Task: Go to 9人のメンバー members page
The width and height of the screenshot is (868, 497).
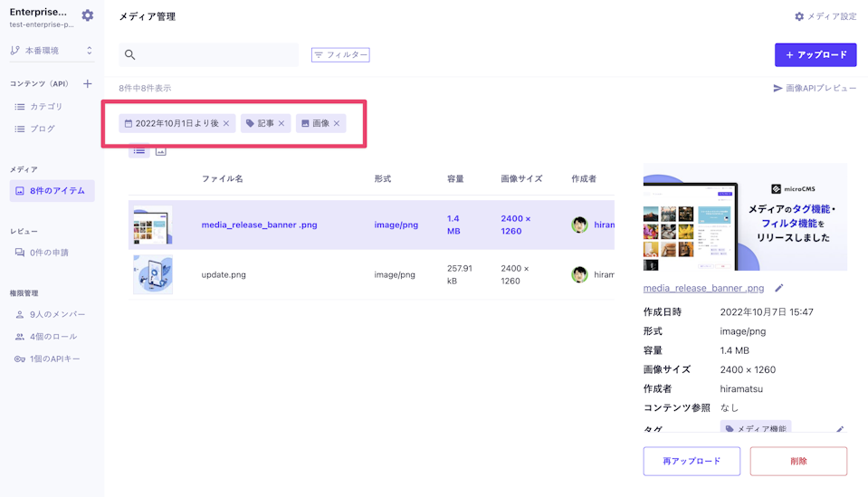Action: point(56,314)
